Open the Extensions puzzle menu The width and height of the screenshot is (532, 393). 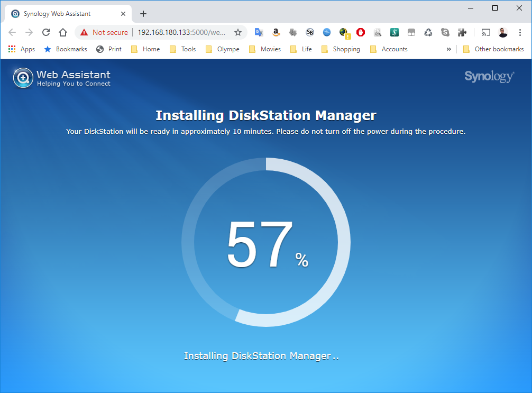(x=462, y=32)
